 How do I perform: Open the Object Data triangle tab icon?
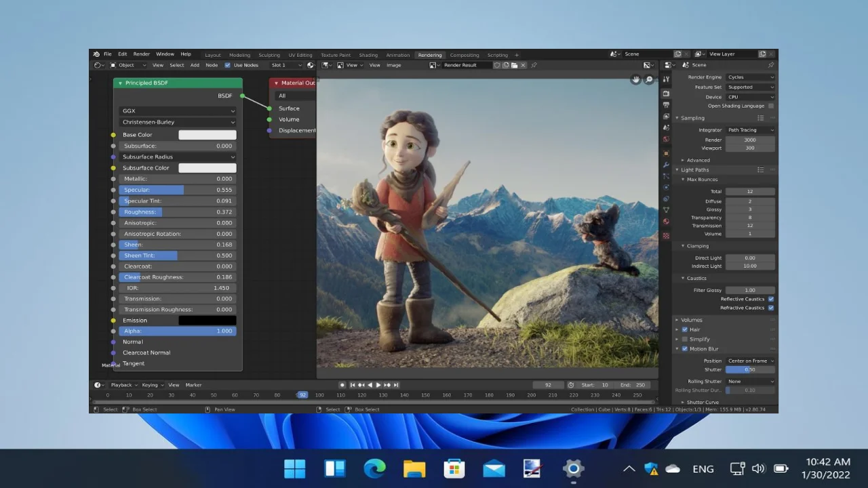pos(666,210)
